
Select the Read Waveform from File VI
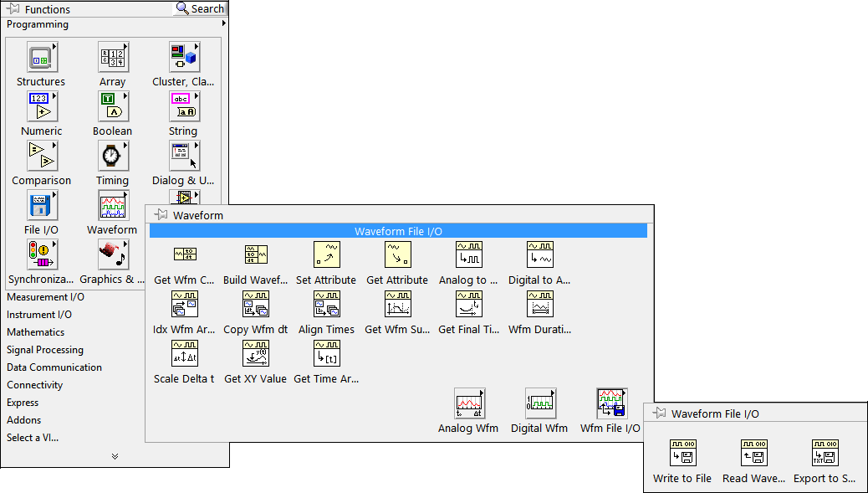tap(754, 453)
